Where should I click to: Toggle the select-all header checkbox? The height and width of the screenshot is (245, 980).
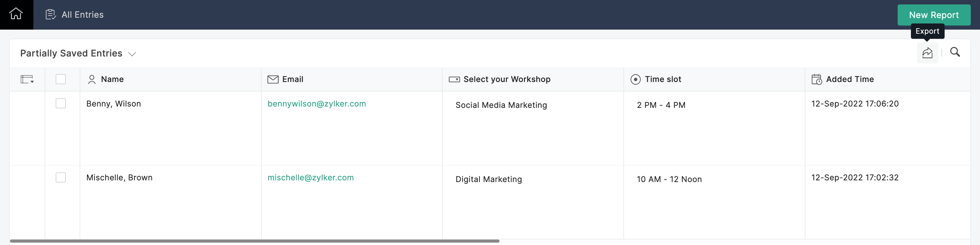click(x=61, y=79)
